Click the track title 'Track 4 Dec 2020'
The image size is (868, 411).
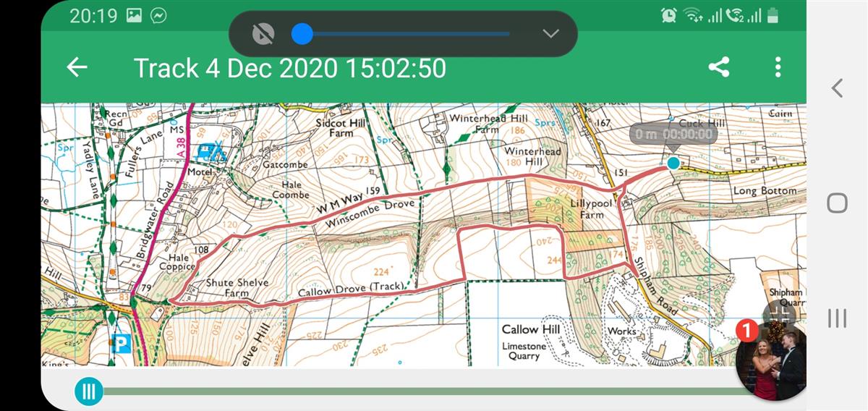coord(289,68)
